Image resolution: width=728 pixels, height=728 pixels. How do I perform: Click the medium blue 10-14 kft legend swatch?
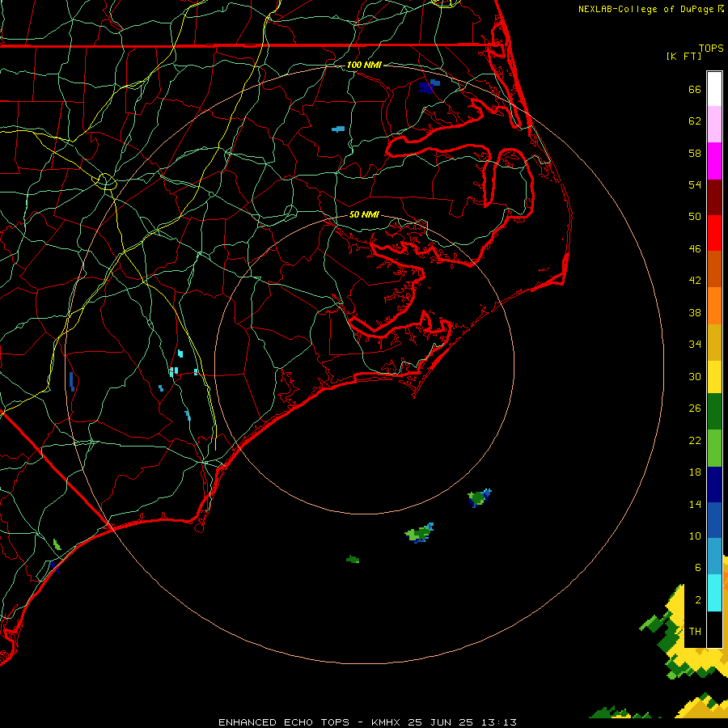714,520
